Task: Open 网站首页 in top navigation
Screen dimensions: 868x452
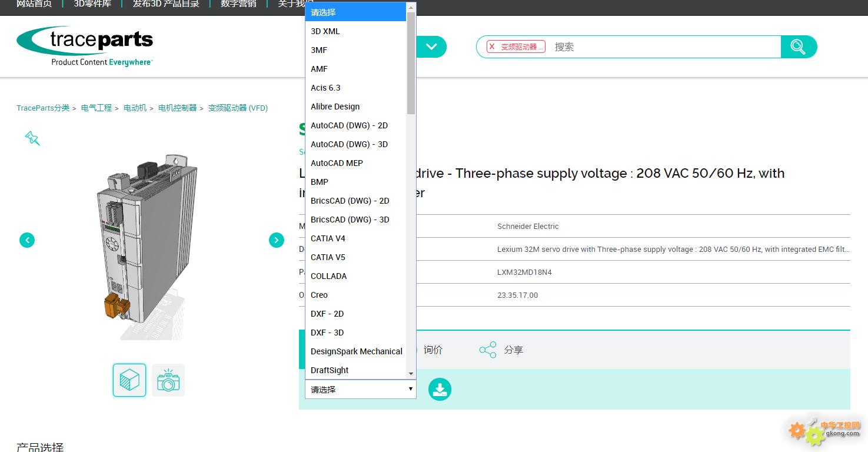Action: point(34,4)
